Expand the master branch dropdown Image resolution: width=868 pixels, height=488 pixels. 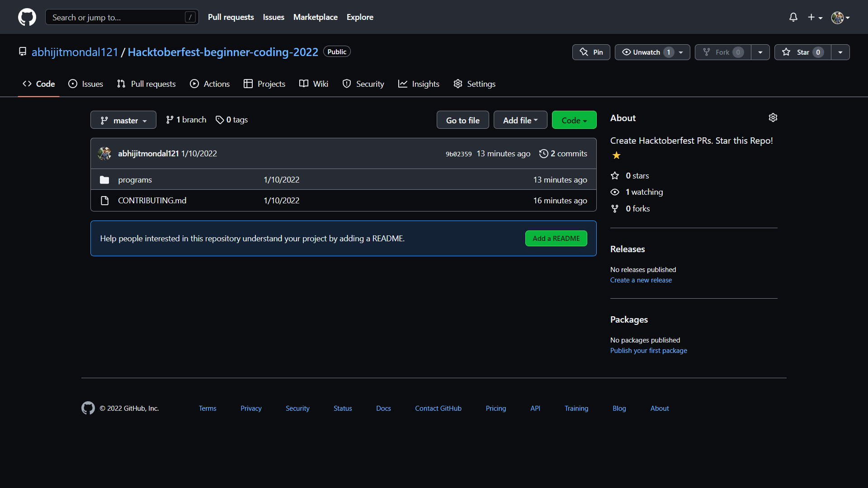tap(123, 120)
